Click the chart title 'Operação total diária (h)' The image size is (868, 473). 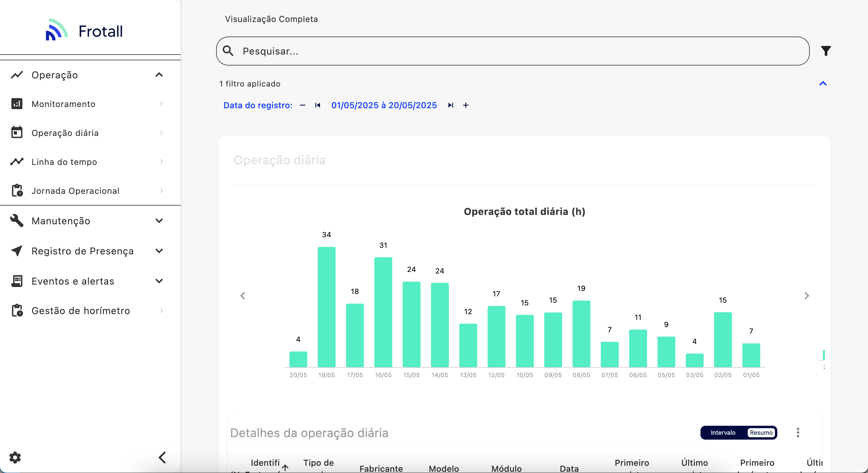point(524,211)
